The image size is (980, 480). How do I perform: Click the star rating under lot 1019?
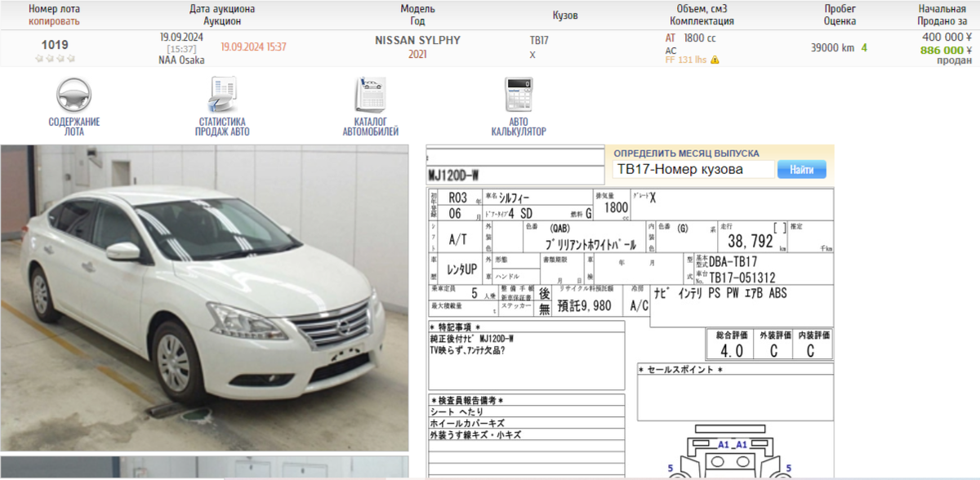click(x=55, y=59)
